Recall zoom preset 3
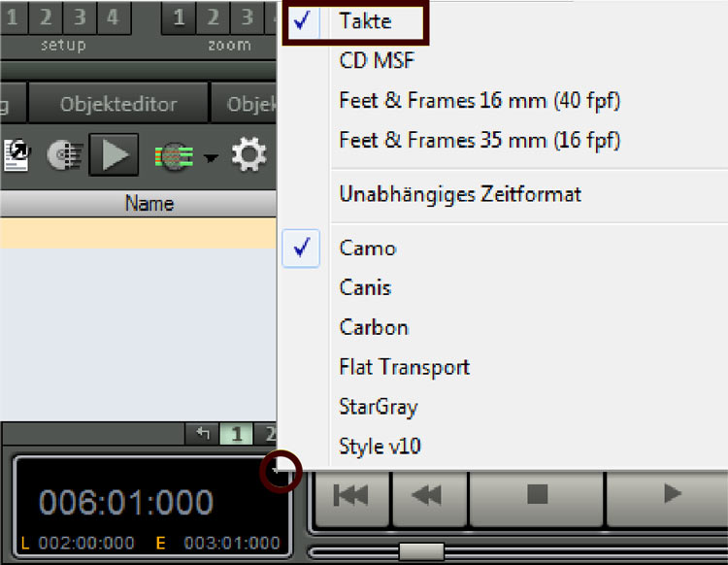 coord(247,17)
